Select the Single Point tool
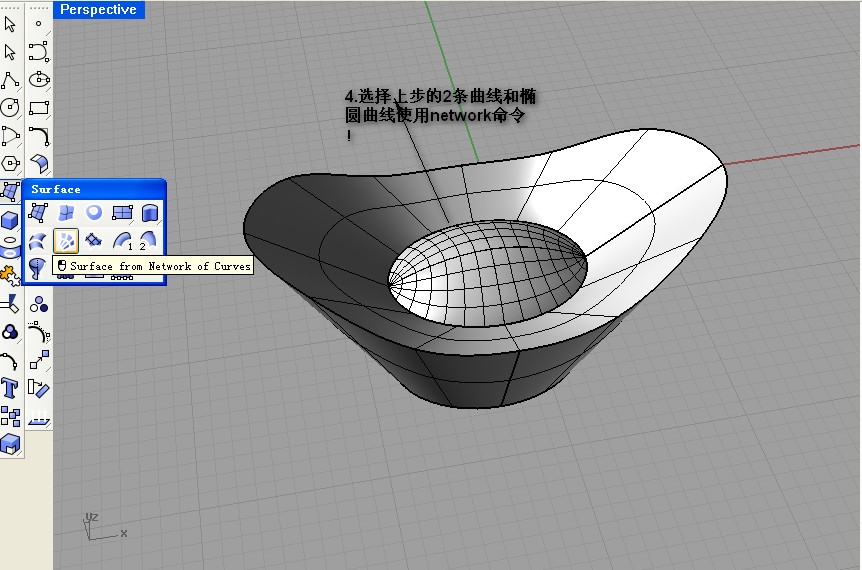The width and height of the screenshot is (862, 570). pos(38,24)
